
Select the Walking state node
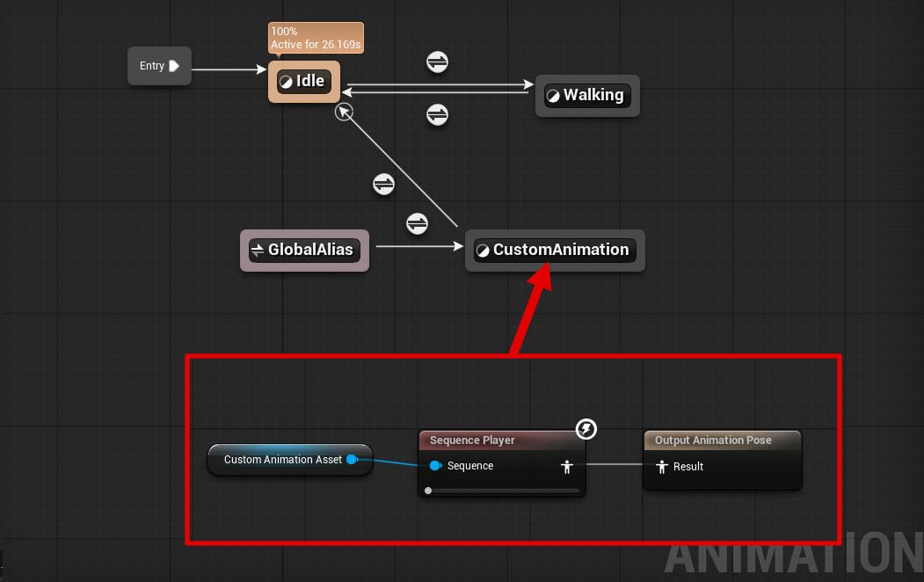587,96
